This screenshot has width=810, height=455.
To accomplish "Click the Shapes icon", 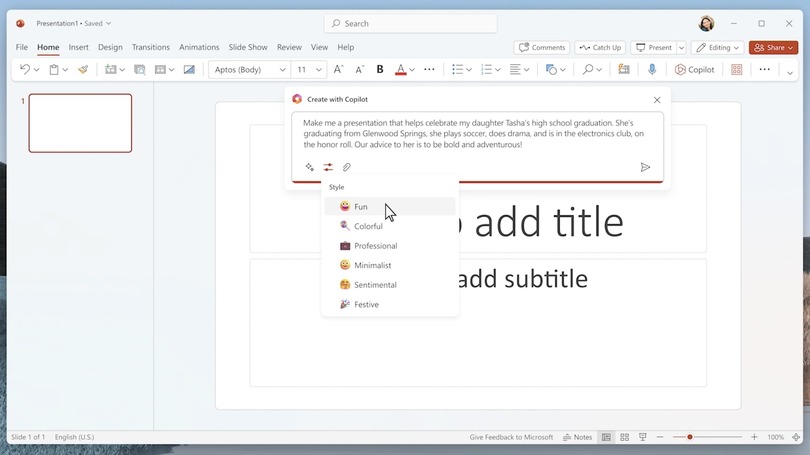I will pyautogui.click(x=551, y=69).
